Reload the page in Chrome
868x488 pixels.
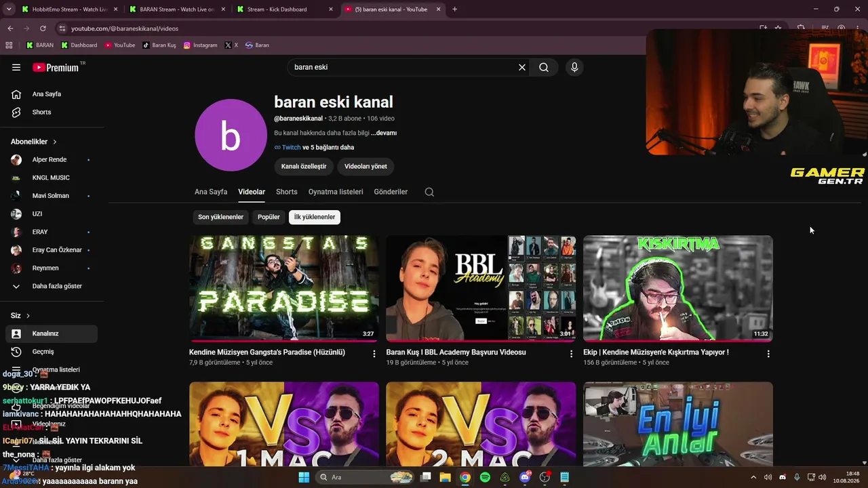click(x=43, y=28)
